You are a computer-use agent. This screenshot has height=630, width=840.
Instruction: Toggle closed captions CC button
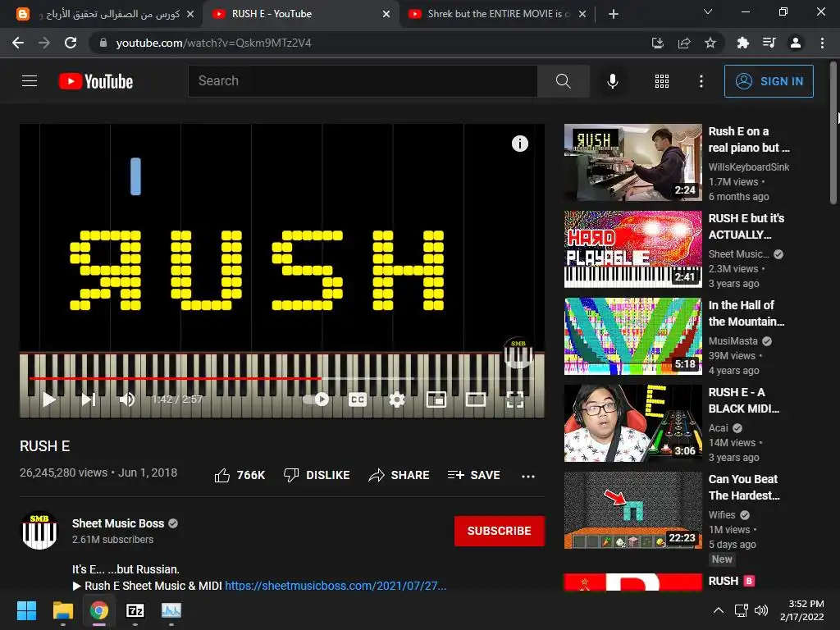(358, 399)
